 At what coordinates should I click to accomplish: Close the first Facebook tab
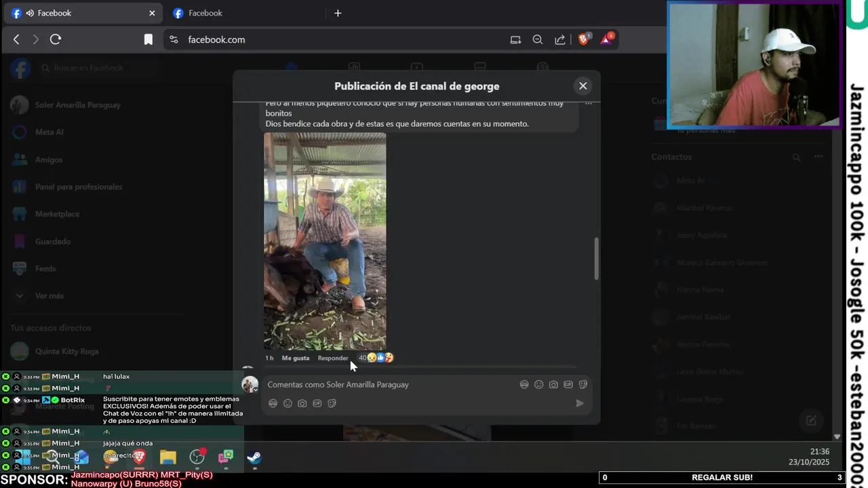[x=152, y=13]
